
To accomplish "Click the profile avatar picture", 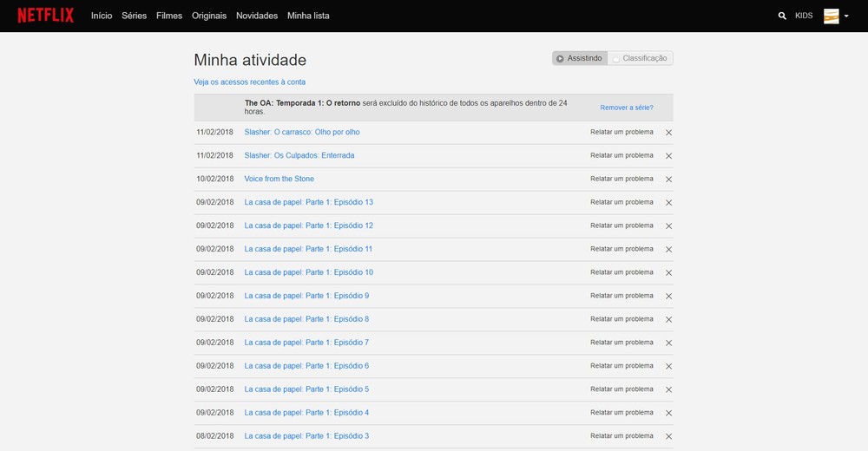I will (x=831, y=16).
